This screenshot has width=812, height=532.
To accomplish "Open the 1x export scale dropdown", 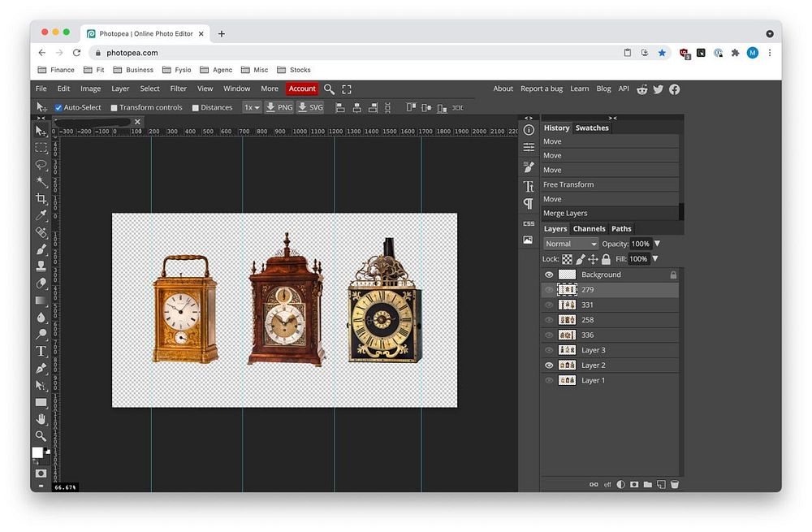I will click(x=252, y=107).
